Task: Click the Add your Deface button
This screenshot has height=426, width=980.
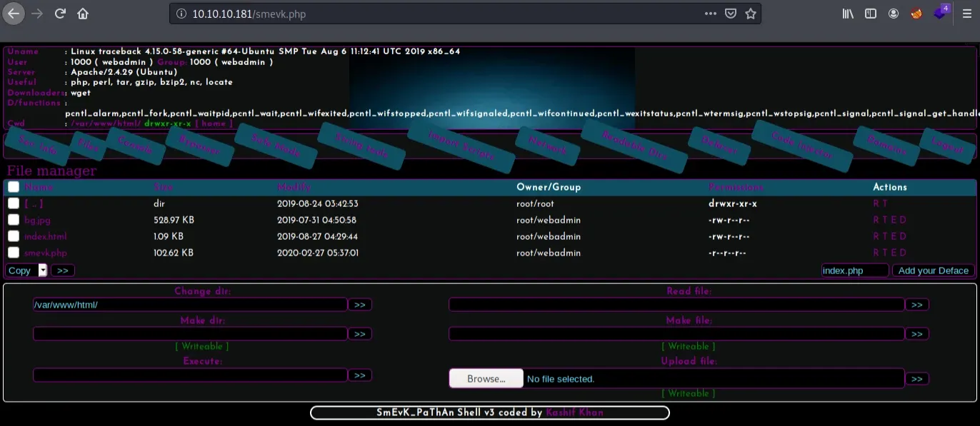Action: point(933,270)
